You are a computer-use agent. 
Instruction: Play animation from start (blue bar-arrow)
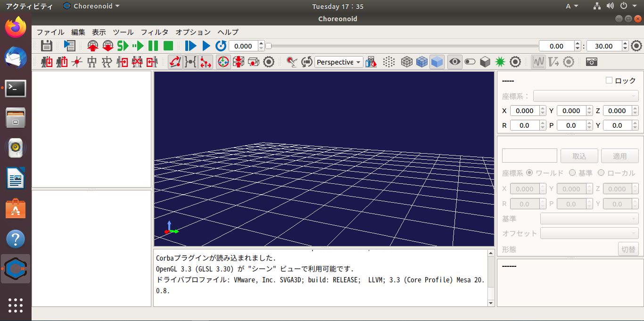coord(190,46)
